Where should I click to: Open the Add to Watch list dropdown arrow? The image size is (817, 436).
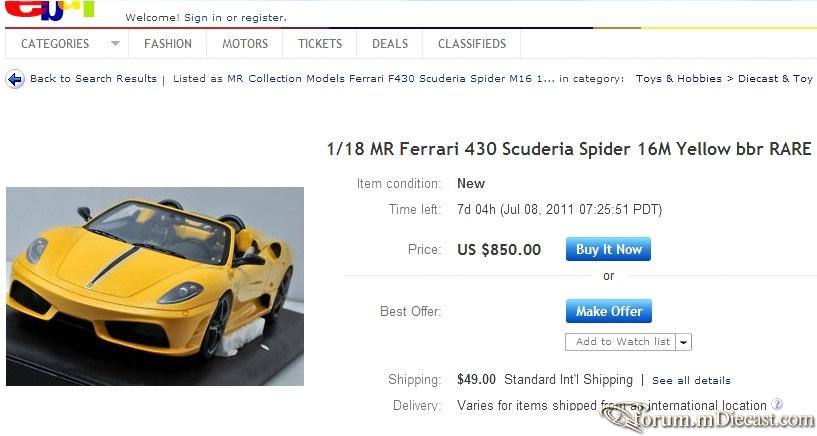point(684,342)
